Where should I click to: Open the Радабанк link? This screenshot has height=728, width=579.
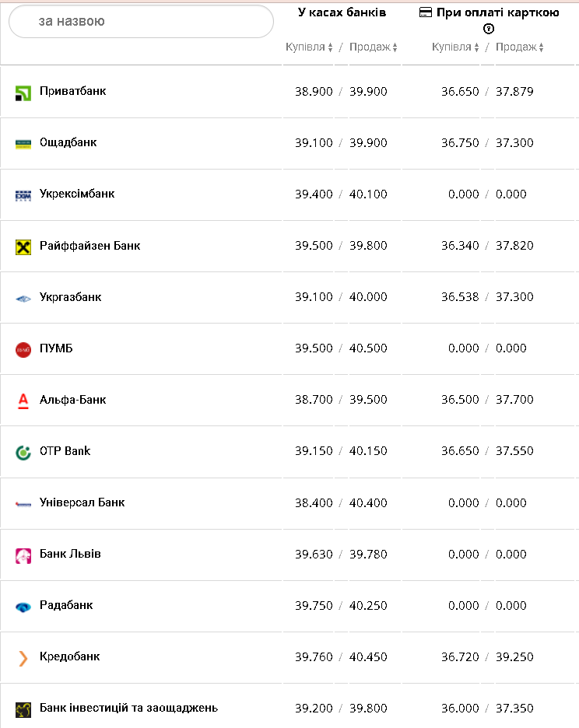click(x=66, y=605)
